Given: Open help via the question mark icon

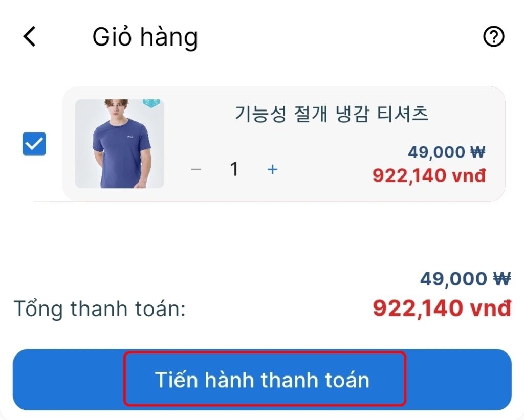Looking at the screenshot, I should [494, 36].
